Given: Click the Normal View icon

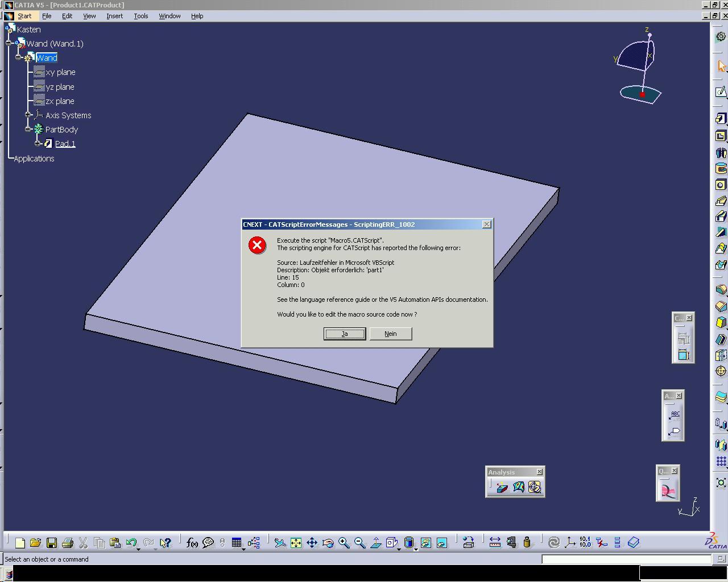Looking at the screenshot, I should [376, 543].
